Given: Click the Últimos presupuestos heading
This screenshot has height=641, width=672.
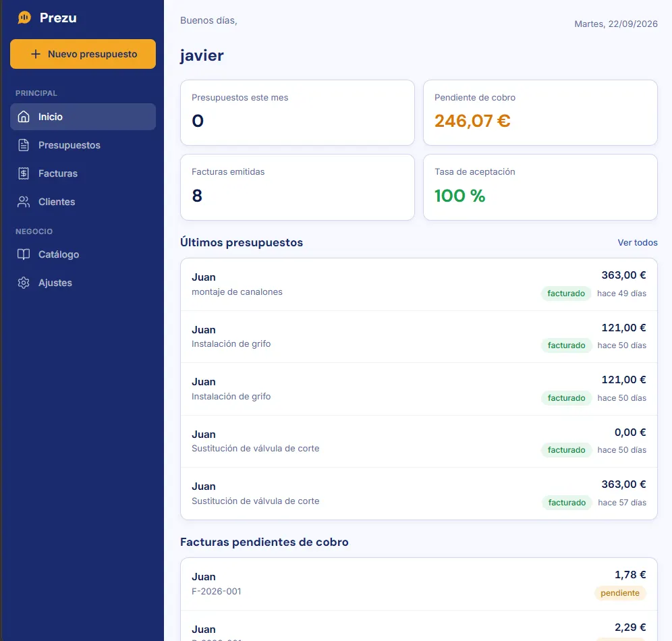Looking at the screenshot, I should pyautogui.click(x=242, y=242).
